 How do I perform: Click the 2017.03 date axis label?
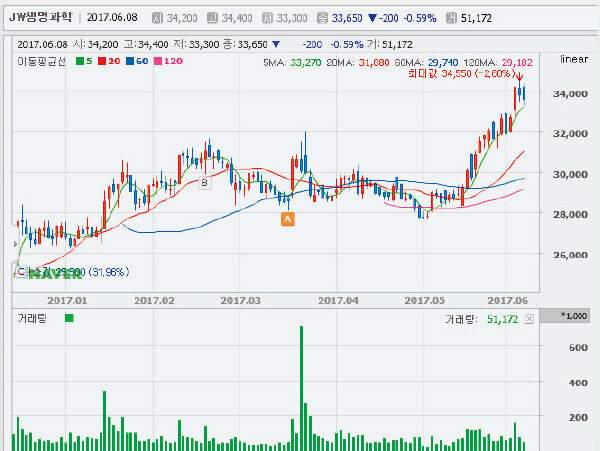240,298
